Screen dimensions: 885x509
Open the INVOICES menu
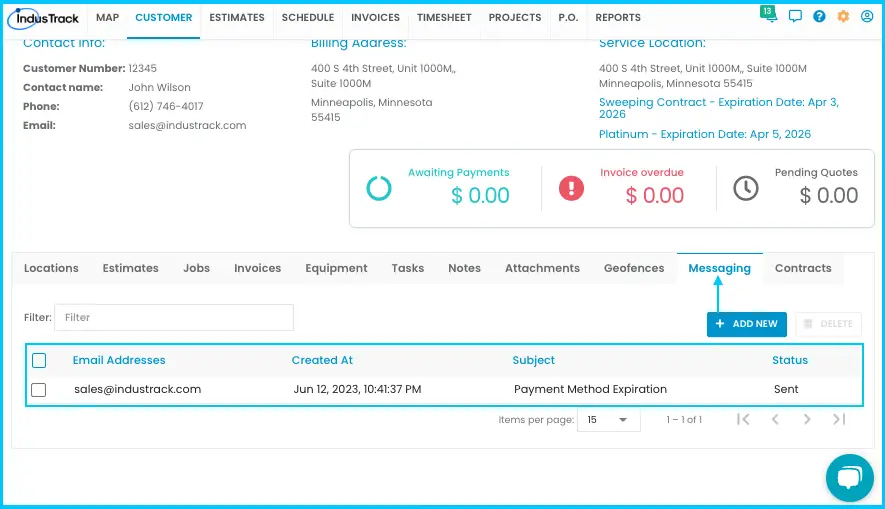tap(375, 17)
